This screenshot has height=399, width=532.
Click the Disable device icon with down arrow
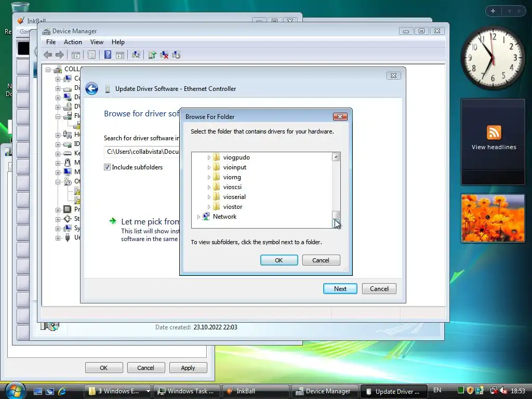pos(176,55)
